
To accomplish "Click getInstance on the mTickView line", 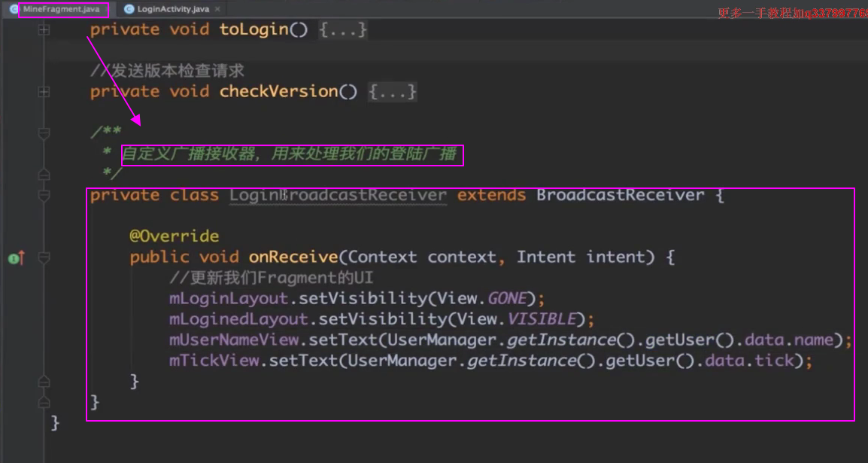I will (x=520, y=361).
